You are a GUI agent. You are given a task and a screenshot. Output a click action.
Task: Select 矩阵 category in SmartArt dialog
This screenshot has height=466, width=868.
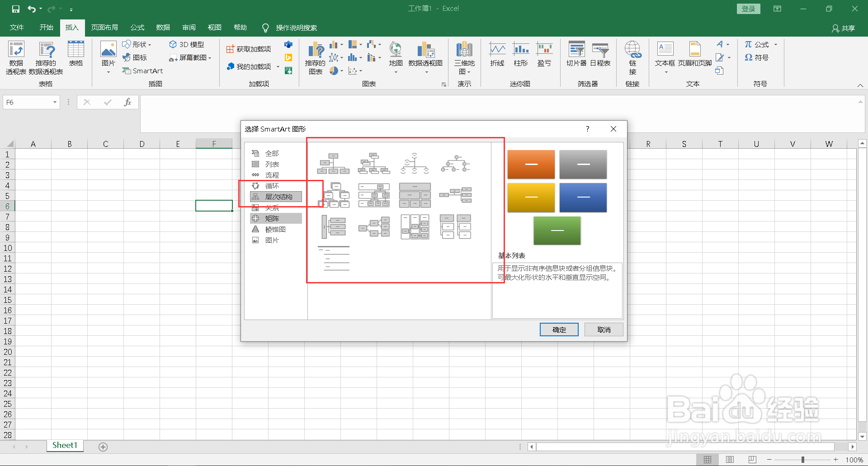(x=276, y=218)
